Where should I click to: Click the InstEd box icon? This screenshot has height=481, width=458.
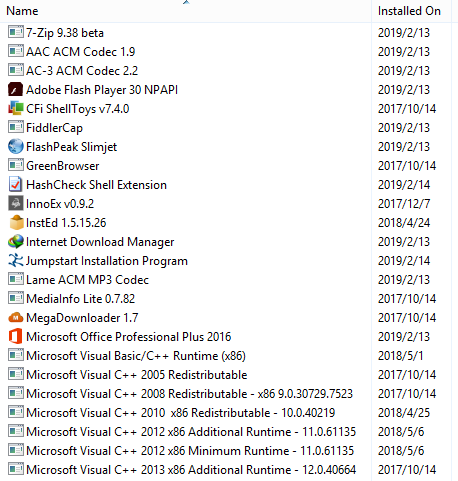(x=16, y=222)
